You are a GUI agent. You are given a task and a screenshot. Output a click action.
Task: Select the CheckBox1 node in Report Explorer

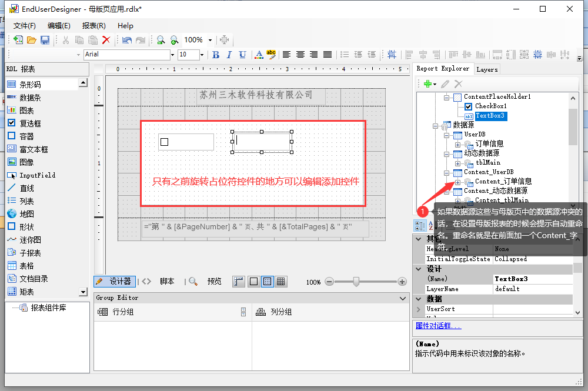pyautogui.click(x=490, y=106)
